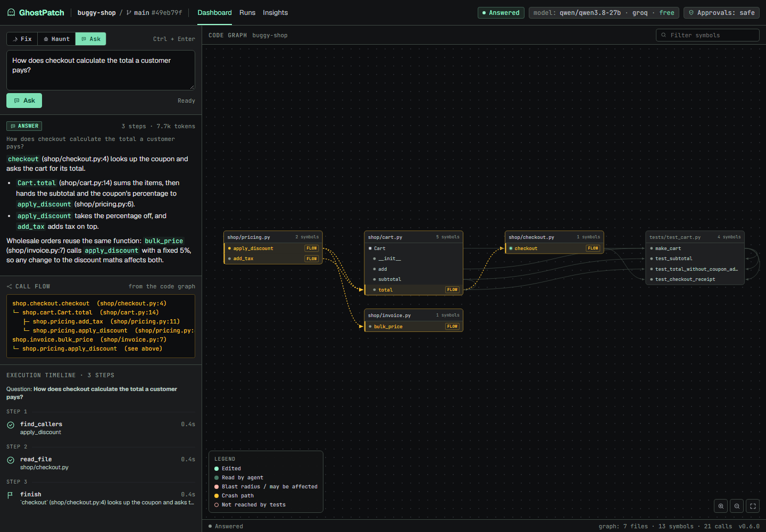This screenshot has height=532, width=766.
Task: Click shop.cart.Cart.total line in call flow
Action: click(86, 313)
